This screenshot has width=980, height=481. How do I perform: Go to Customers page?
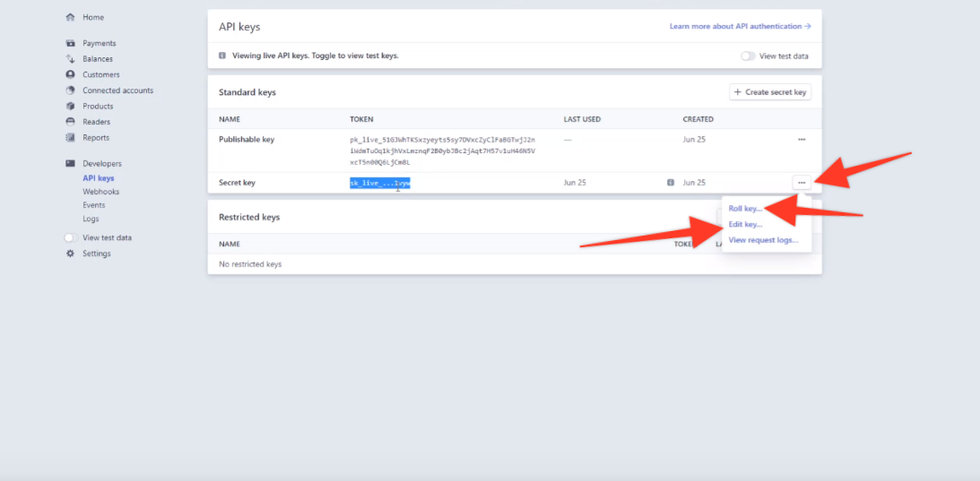101,74
